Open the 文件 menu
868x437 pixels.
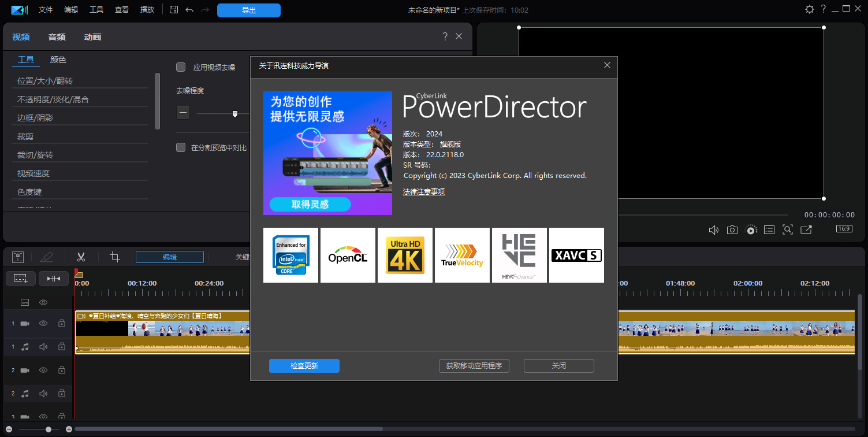46,10
